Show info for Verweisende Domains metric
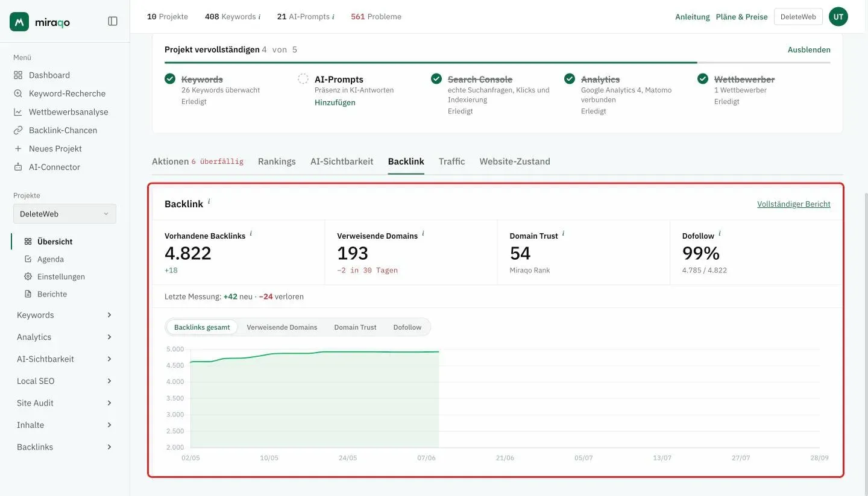This screenshot has height=496, width=868. pos(423,233)
